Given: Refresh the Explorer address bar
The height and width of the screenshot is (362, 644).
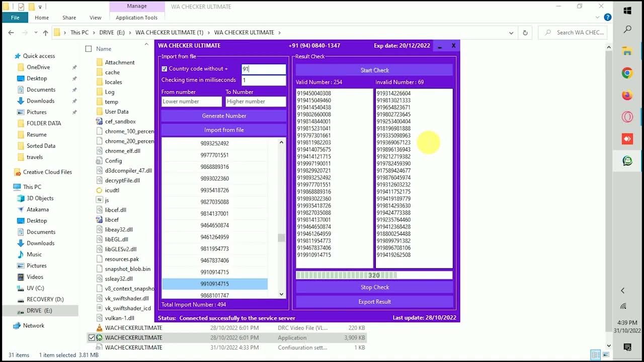Looking at the screenshot, I should [x=525, y=33].
